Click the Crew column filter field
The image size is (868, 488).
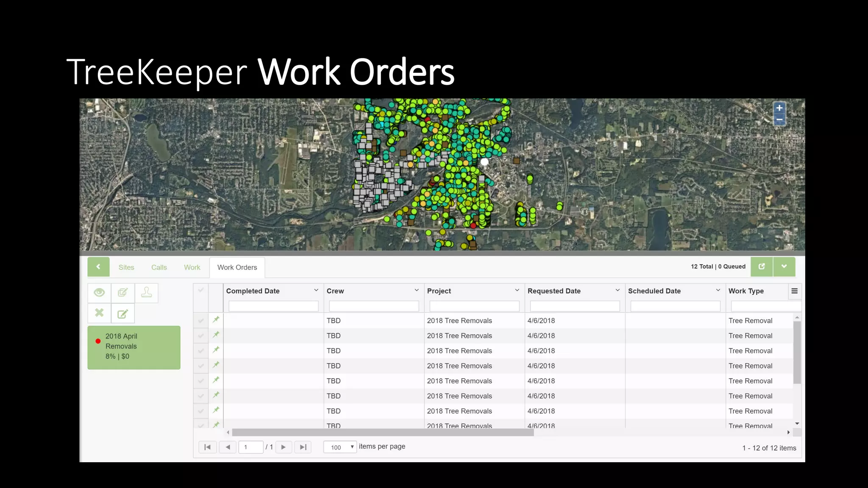[x=374, y=306]
